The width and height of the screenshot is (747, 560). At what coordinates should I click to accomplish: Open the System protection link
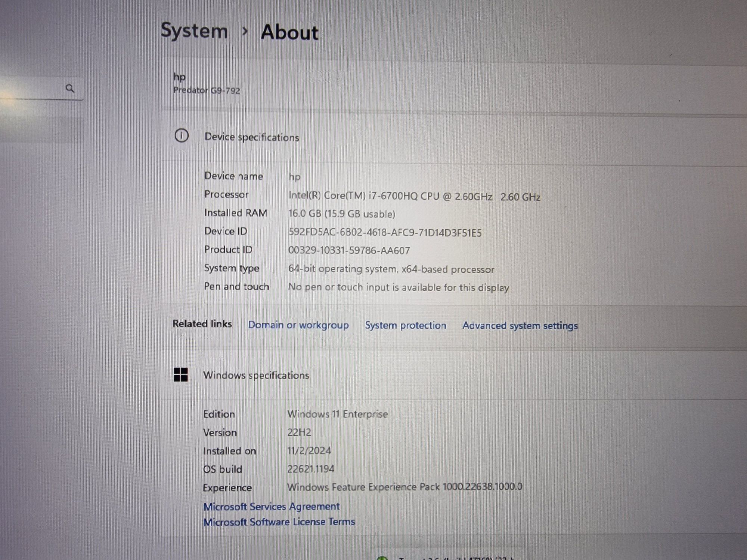pyautogui.click(x=406, y=325)
